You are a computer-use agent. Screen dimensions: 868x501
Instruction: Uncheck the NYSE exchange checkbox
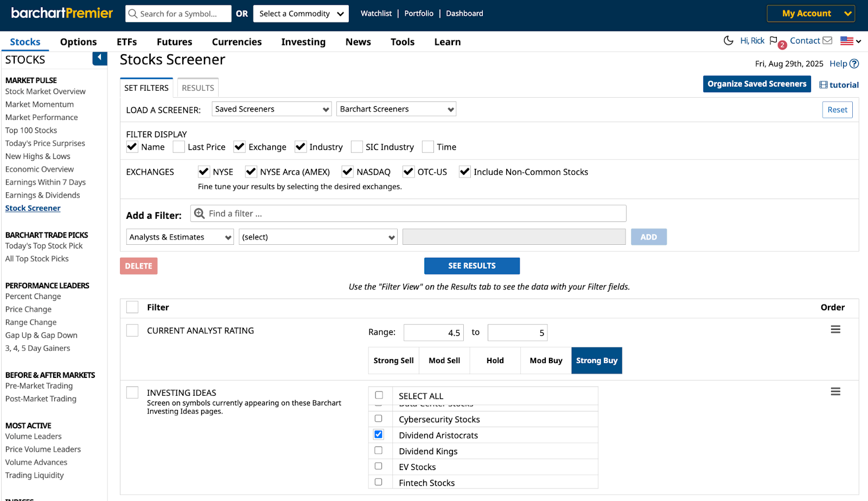[203, 172]
